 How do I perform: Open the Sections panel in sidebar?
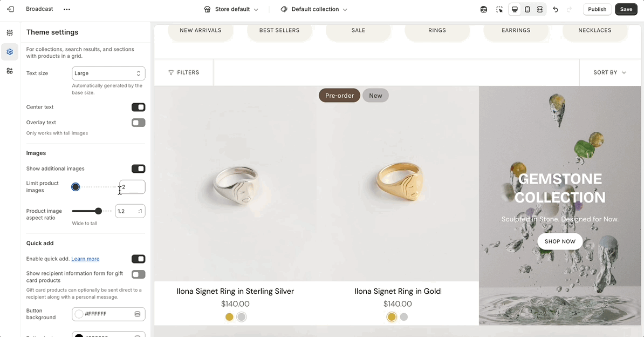point(10,33)
